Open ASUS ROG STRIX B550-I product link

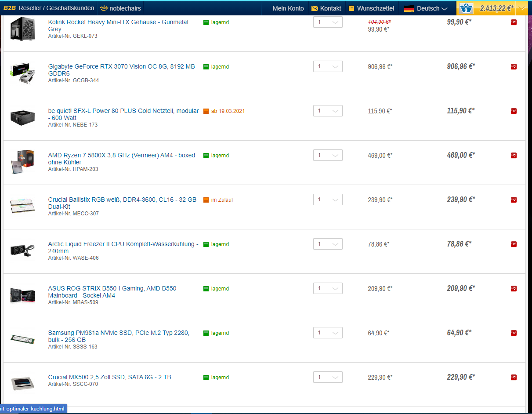112,292
